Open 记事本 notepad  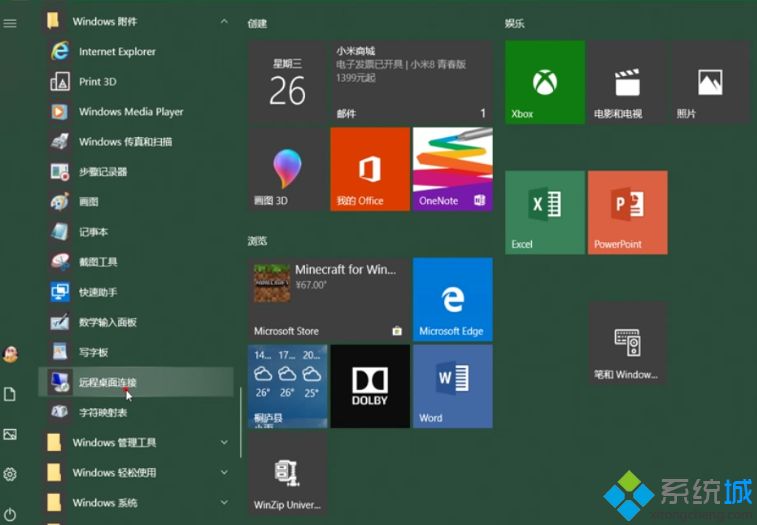[136, 232]
